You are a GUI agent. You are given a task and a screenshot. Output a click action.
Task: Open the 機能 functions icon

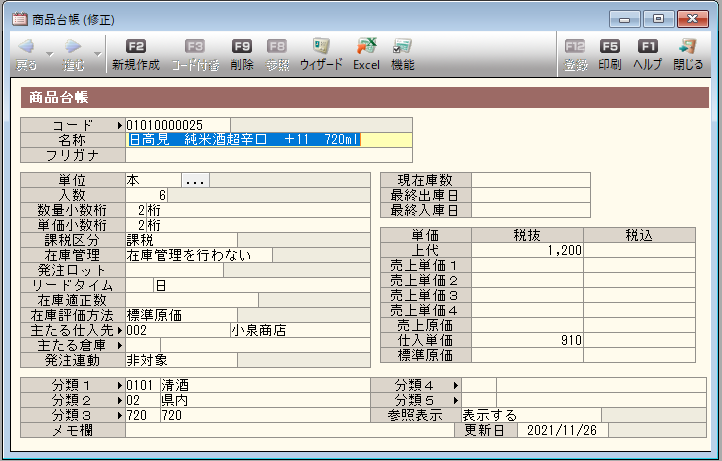click(x=402, y=55)
